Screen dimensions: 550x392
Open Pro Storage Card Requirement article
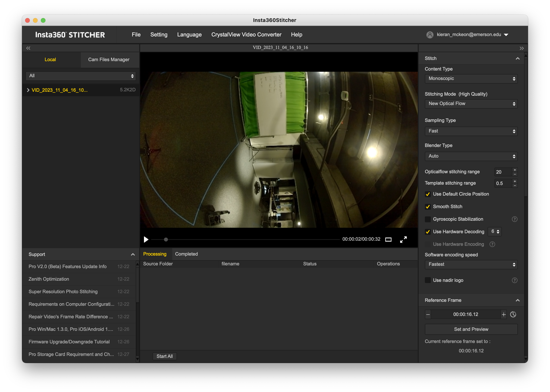click(x=79, y=355)
